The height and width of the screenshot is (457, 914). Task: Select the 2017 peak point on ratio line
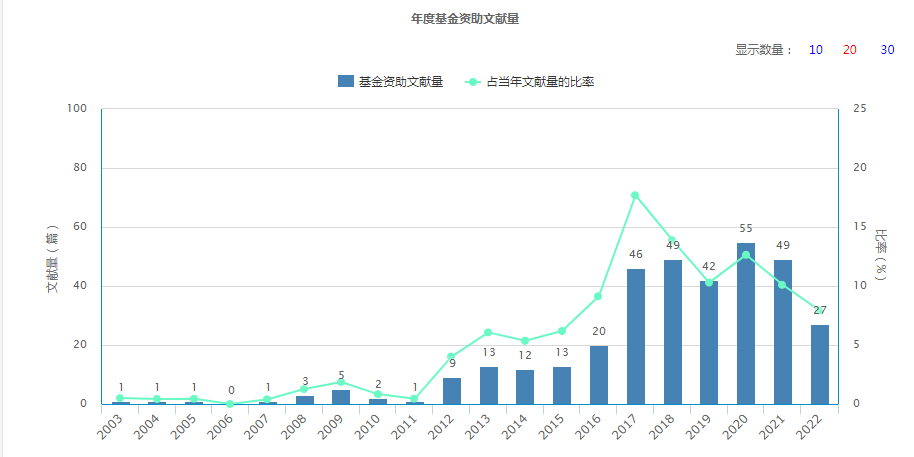pos(635,195)
